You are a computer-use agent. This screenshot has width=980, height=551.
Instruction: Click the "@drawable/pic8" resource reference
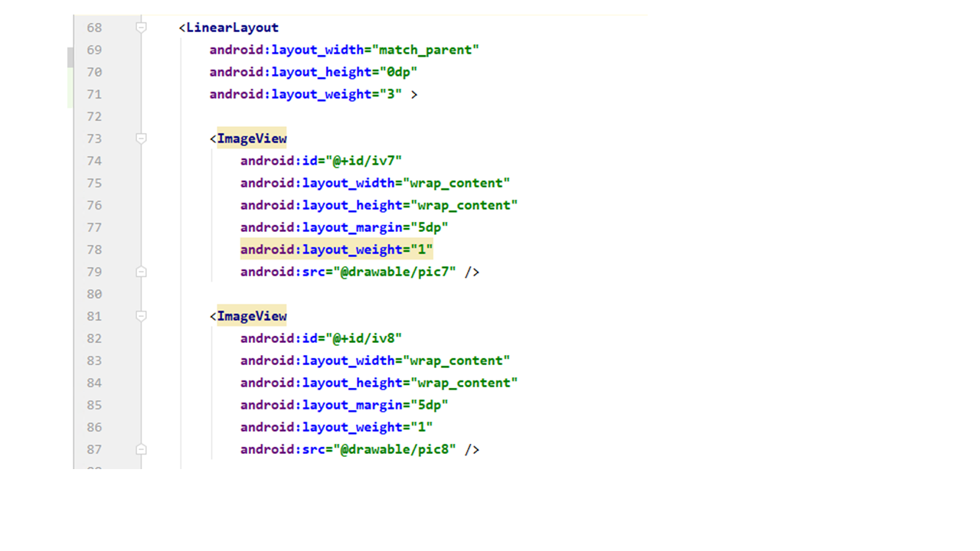click(x=398, y=449)
